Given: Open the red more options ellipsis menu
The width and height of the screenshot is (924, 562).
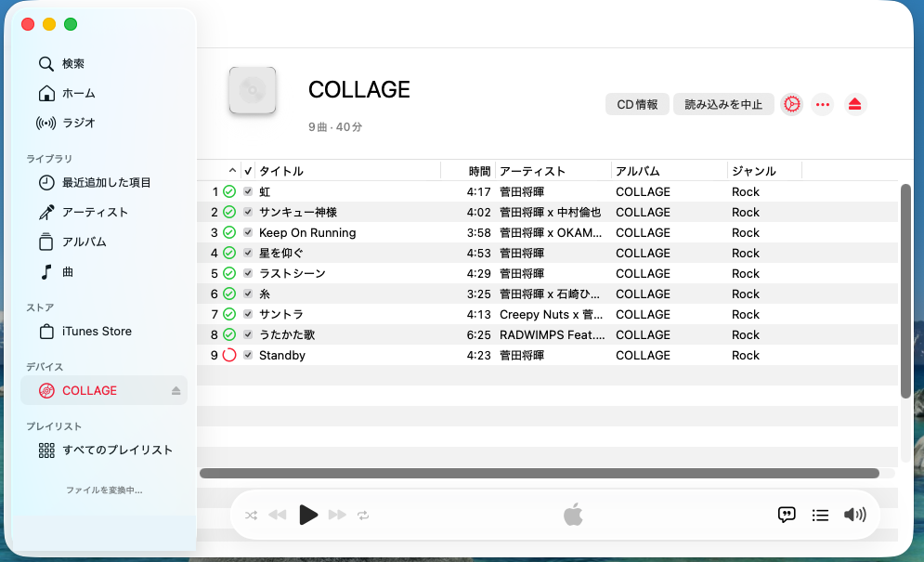Looking at the screenshot, I should [822, 104].
